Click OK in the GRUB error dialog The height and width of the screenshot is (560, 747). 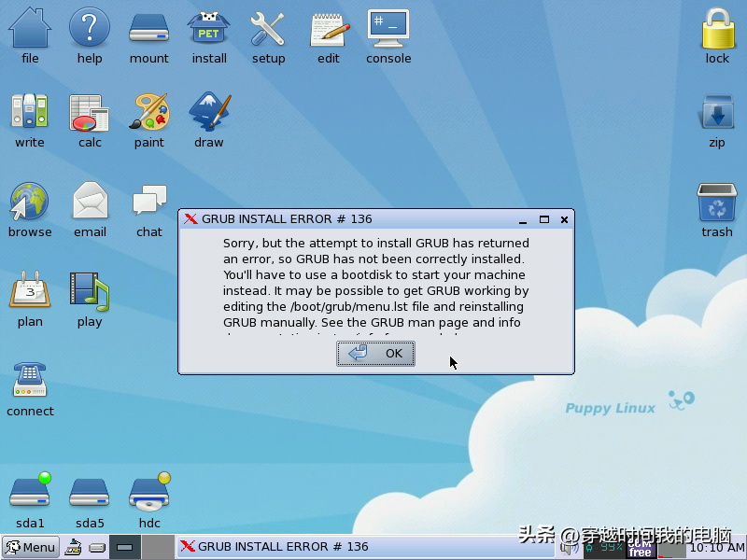click(375, 354)
